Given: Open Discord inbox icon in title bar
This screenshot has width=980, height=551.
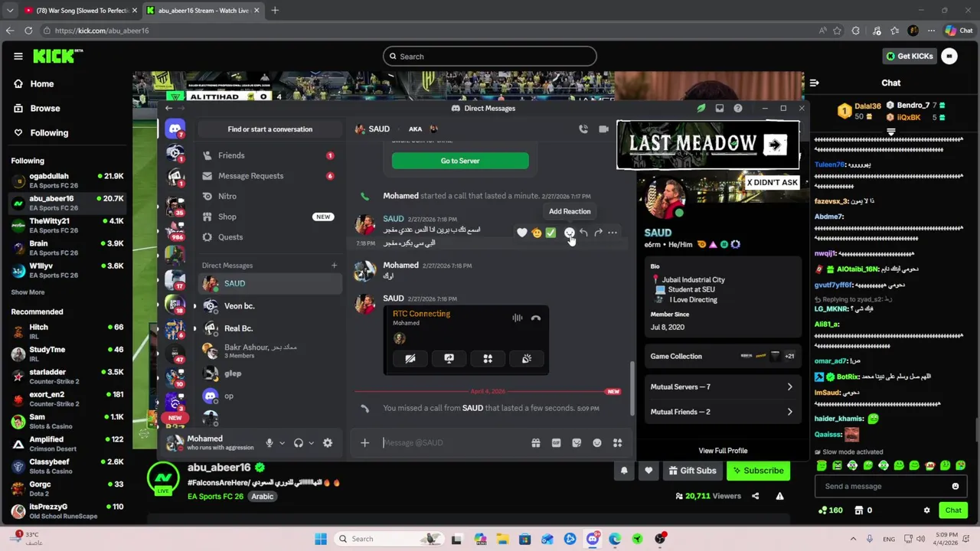Looking at the screenshot, I should tap(719, 108).
